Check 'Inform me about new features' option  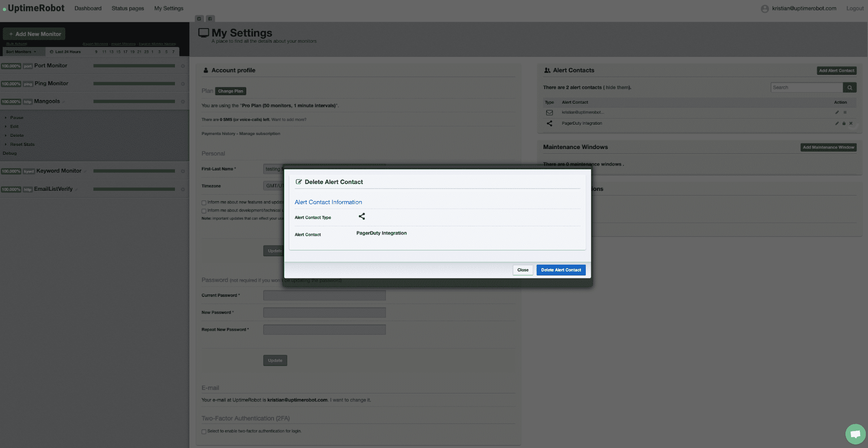pyautogui.click(x=204, y=202)
